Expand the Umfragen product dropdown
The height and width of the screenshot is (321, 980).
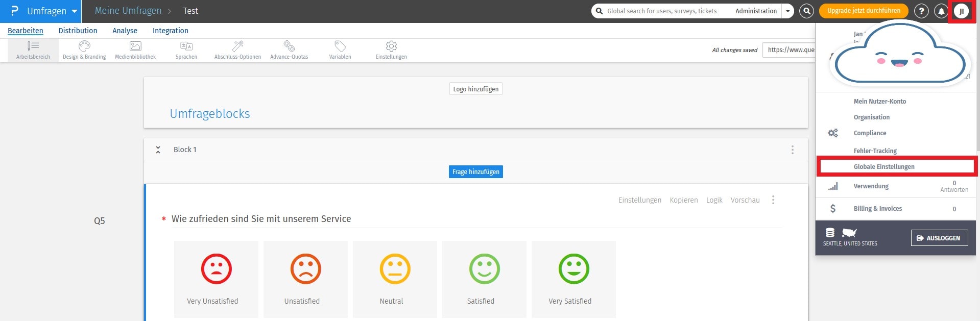click(x=74, y=11)
